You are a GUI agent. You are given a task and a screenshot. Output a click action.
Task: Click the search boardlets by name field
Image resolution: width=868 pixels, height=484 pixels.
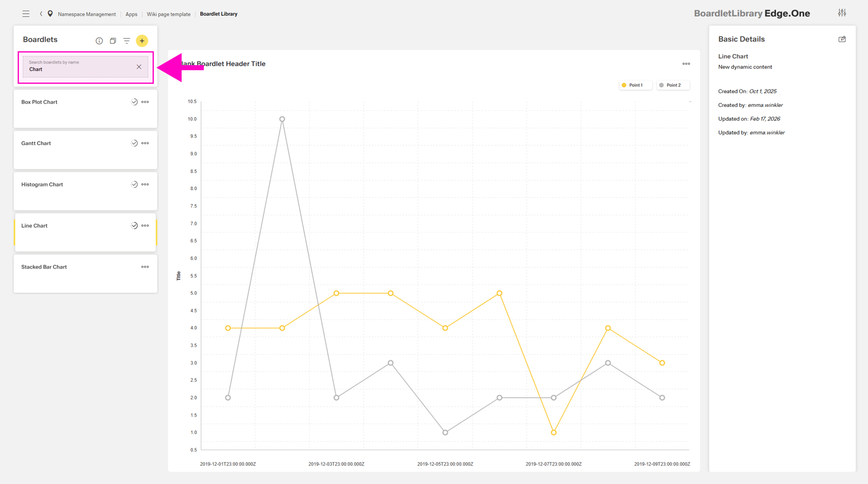pyautogui.click(x=78, y=67)
